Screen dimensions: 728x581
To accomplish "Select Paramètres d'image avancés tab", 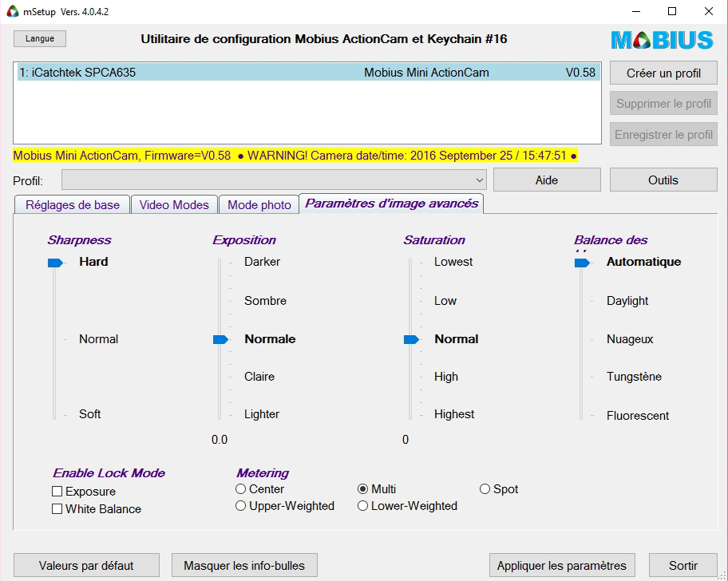I will [391, 204].
